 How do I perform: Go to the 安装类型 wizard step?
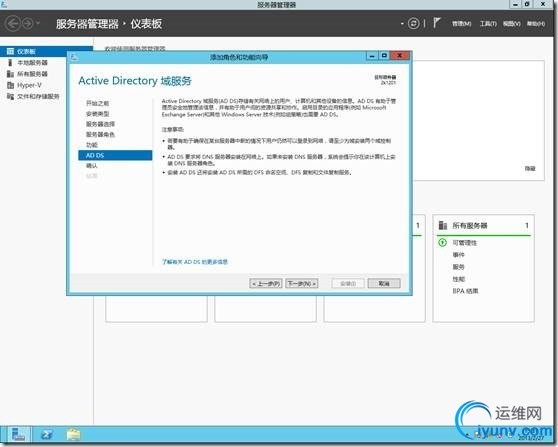tap(97, 114)
